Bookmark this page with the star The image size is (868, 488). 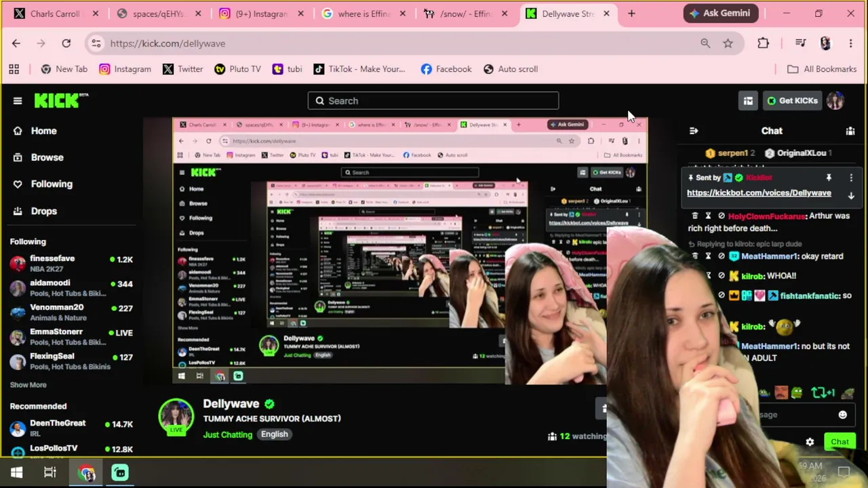(x=728, y=43)
